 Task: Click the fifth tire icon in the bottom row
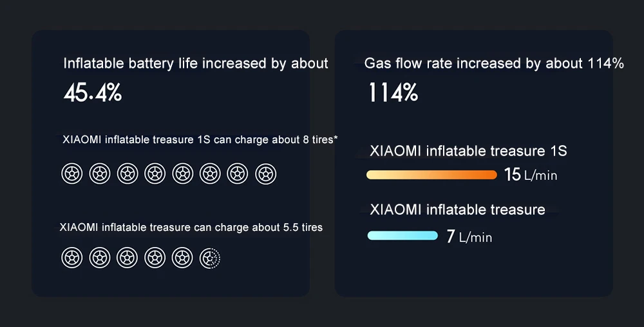pyautogui.click(x=182, y=258)
